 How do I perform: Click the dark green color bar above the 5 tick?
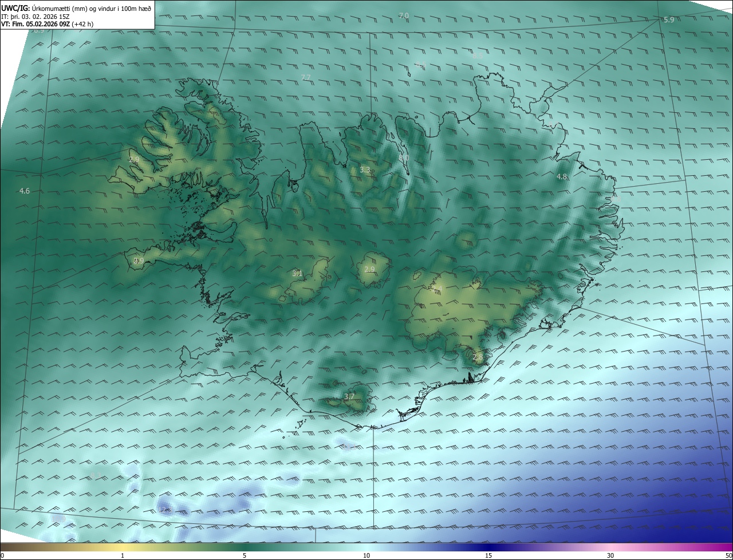pos(245,547)
